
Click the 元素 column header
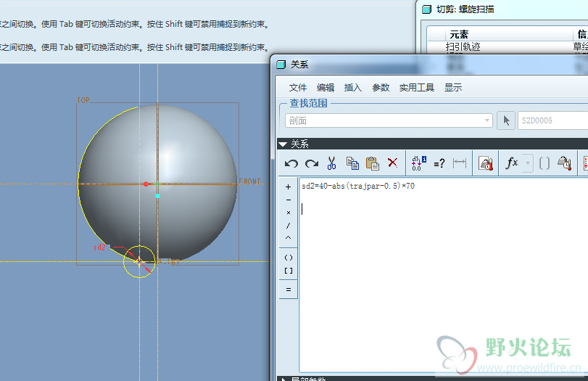point(459,35)
